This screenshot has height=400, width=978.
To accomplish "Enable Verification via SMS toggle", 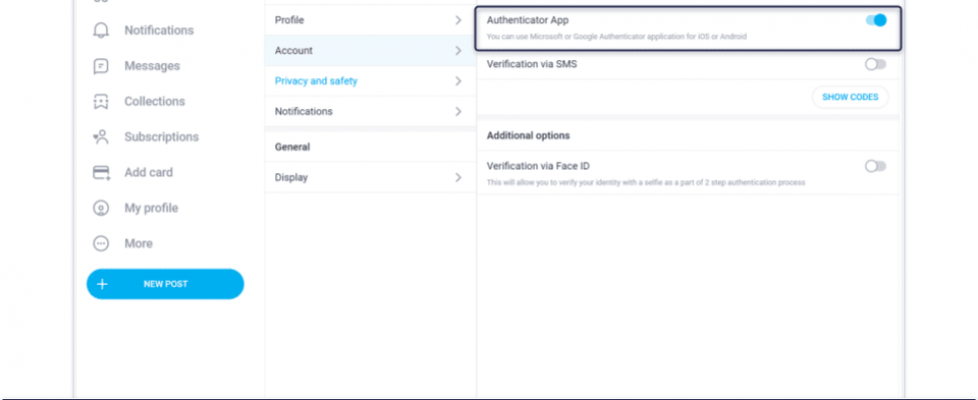I will click(875, 64).
